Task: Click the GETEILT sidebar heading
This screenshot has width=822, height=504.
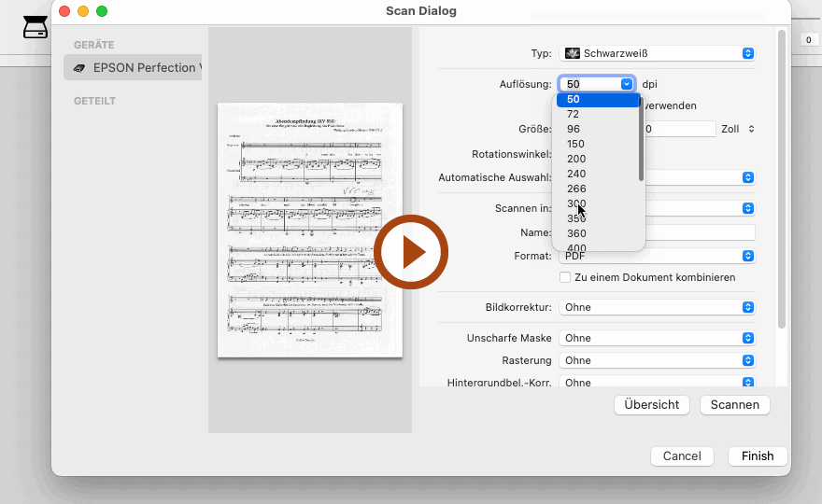Action: (94, 101)
